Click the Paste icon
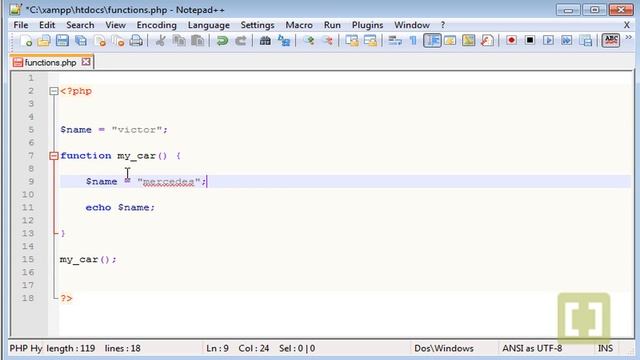This screenshot has height=360, width=640. pyautogui.click(x=198, y=40)
